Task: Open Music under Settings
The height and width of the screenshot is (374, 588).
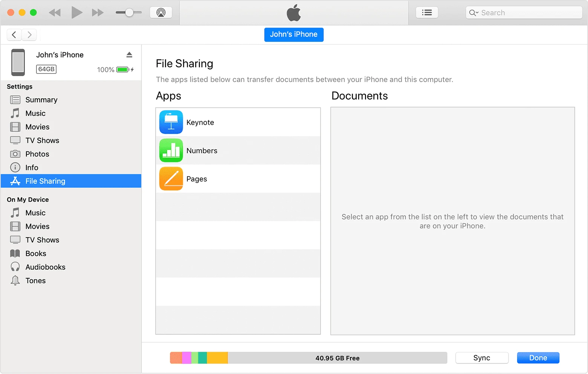Action: coord(71,113)
